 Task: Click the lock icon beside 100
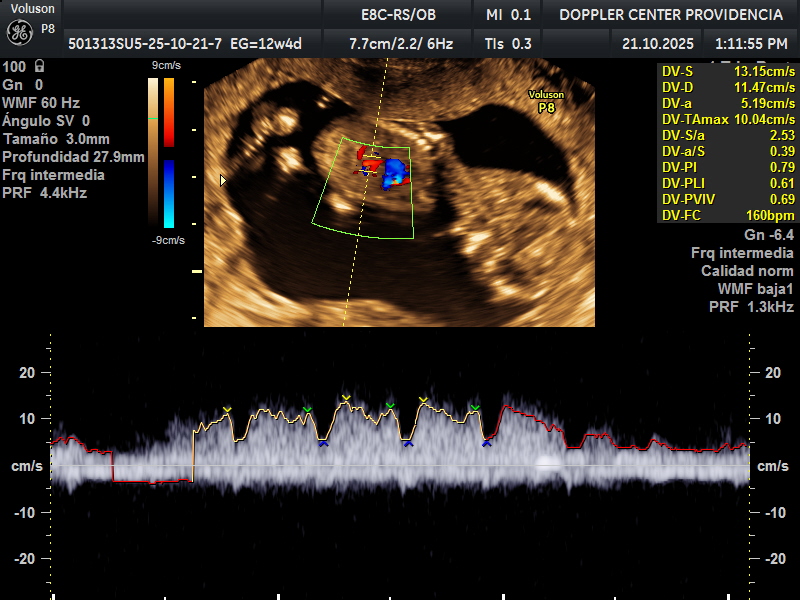pyautogui.click(x=39, y=66)
